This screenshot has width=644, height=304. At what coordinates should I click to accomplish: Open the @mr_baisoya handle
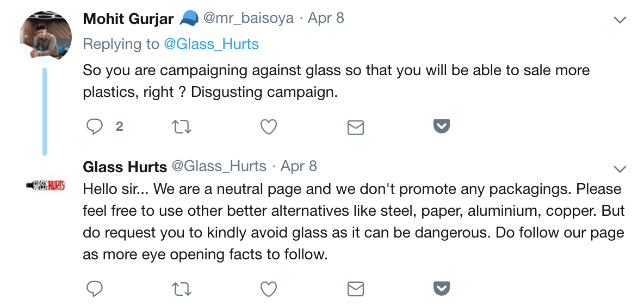(x=248, y=18)
